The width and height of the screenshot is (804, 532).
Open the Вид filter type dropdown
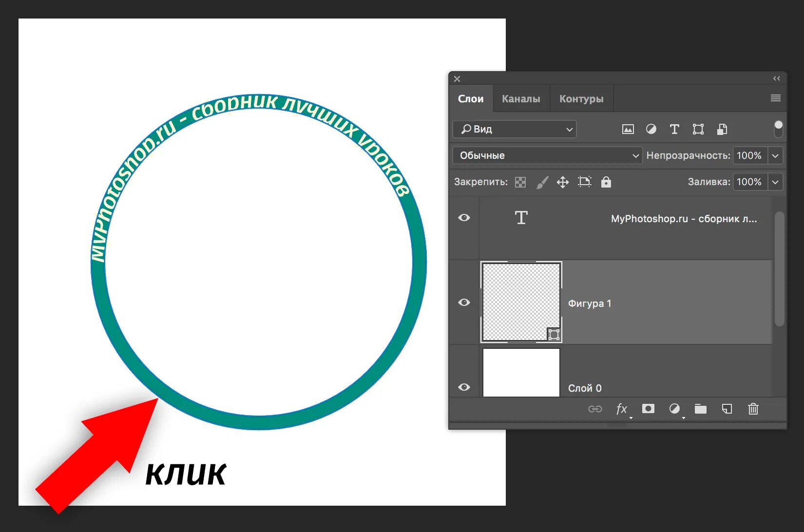click(515, 129)
